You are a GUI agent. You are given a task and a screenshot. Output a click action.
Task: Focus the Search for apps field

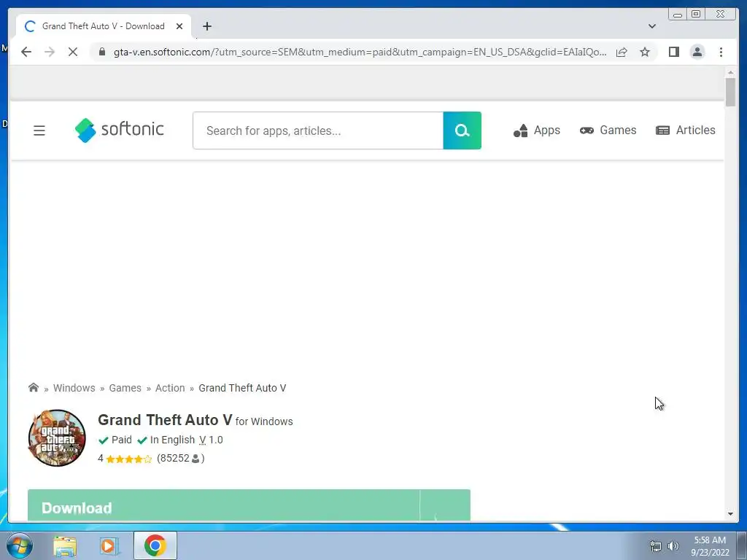(x=318, y=131)
